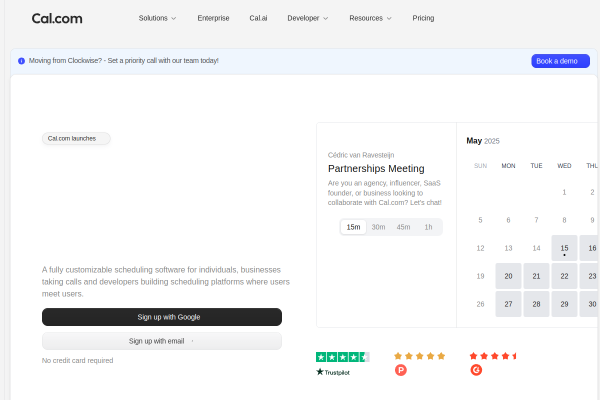
Task: Click the Product Hunt orange star rating
Action: pos(419,356)
